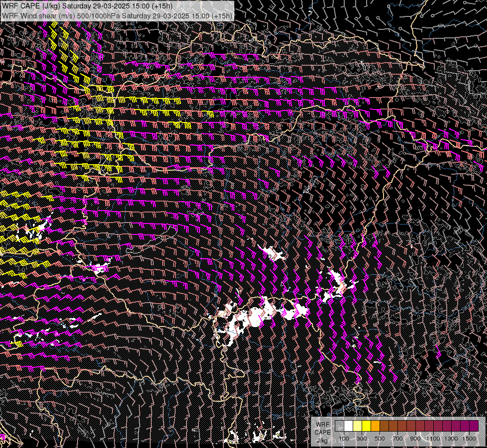Click the '100' legend value
This screenshot has width=487, height=448.
point(344,439)
